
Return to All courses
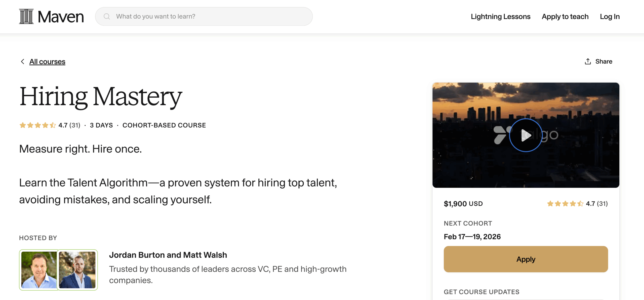click(x=47, y=62)
